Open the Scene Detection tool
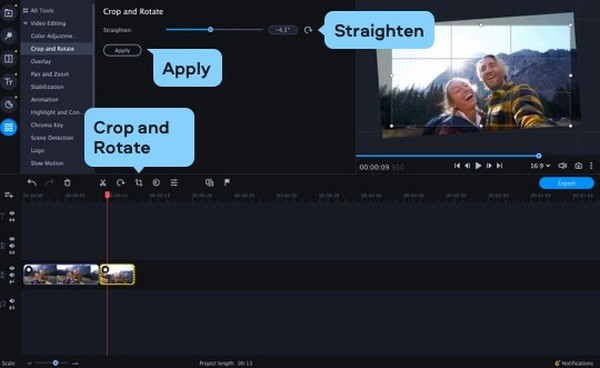 click(x=52, y=138)
